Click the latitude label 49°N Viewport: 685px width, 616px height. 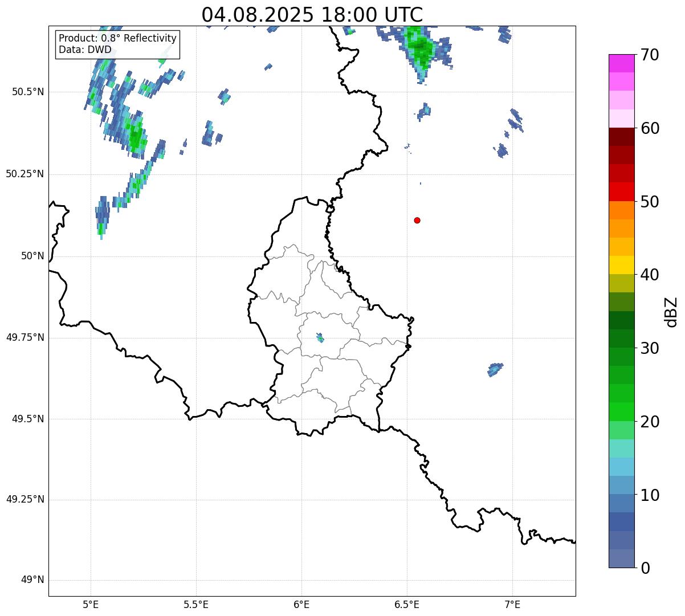click(x=32, y=580)
